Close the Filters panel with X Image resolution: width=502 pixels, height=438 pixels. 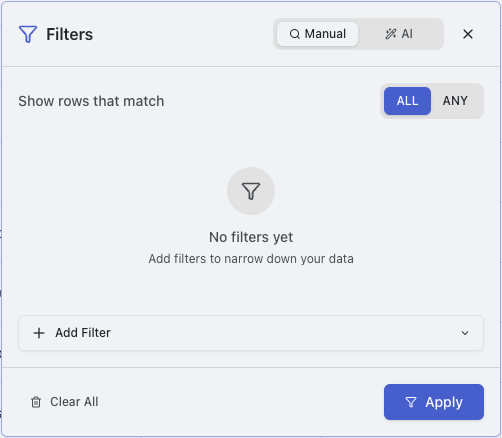468,34
